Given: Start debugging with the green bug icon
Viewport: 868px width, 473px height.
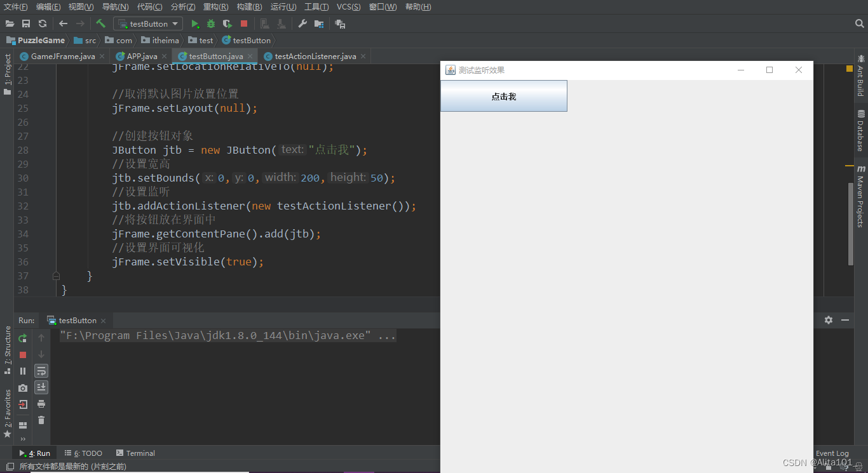Looking at the screenshot, I should tap(211, 23).
